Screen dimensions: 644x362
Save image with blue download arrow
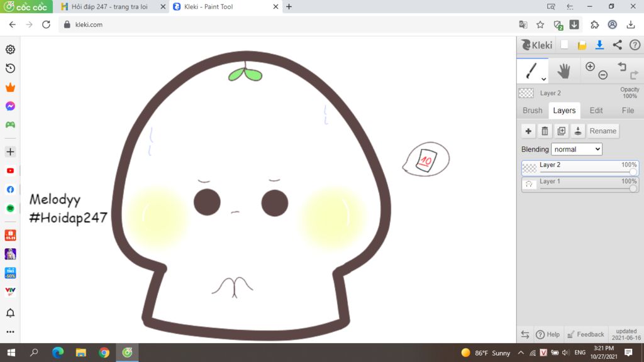click(x=599, y=45)
